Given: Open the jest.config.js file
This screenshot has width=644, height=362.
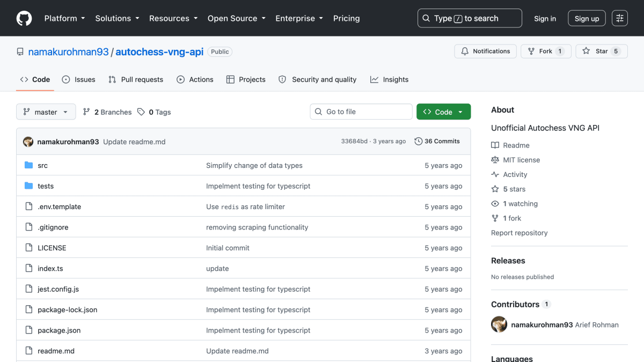Looking at the screenshot, I should 58,289.
